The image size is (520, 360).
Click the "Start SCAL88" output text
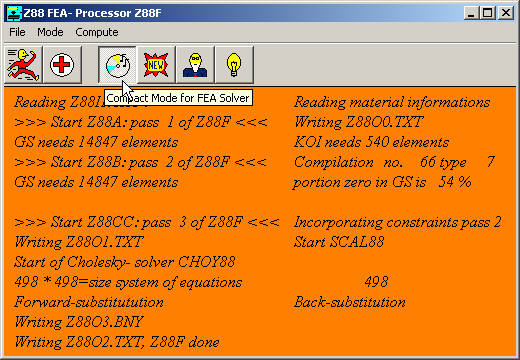339,242
